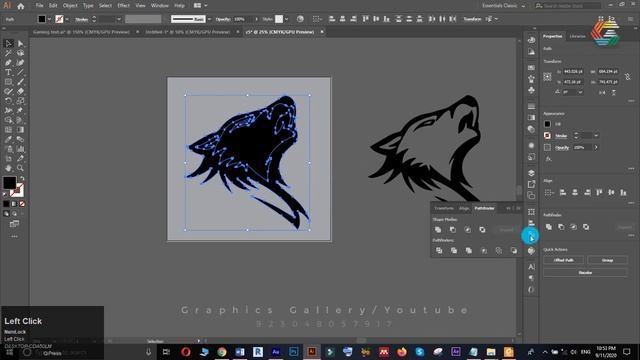Click Flip Horizontal in the Transform section
The image size is (640, 360).
coord(602,93)
